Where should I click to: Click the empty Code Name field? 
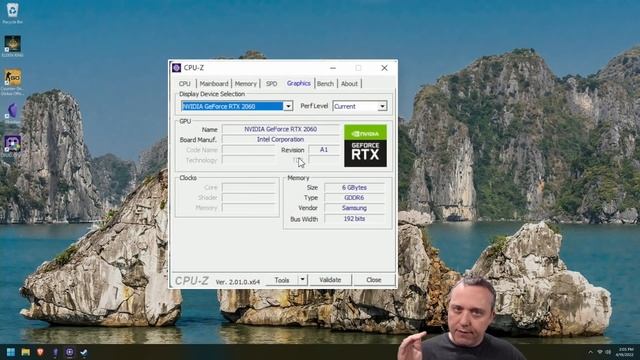click(x=249, y=150)
